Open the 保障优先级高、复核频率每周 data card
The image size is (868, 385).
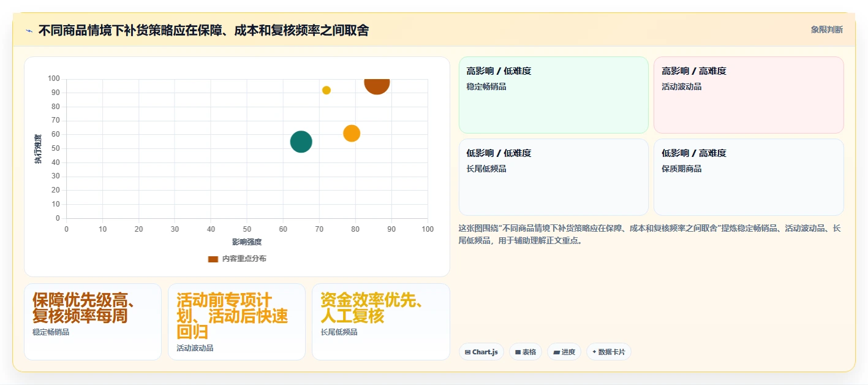tap(92, 322)
